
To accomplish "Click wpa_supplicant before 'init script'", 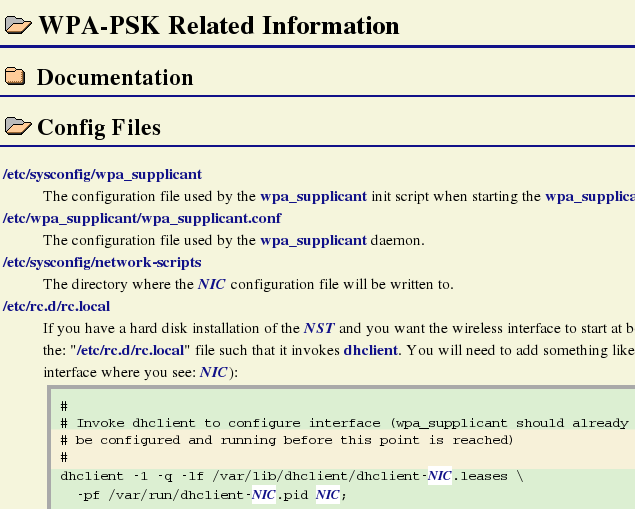I will tap(313, 196).
